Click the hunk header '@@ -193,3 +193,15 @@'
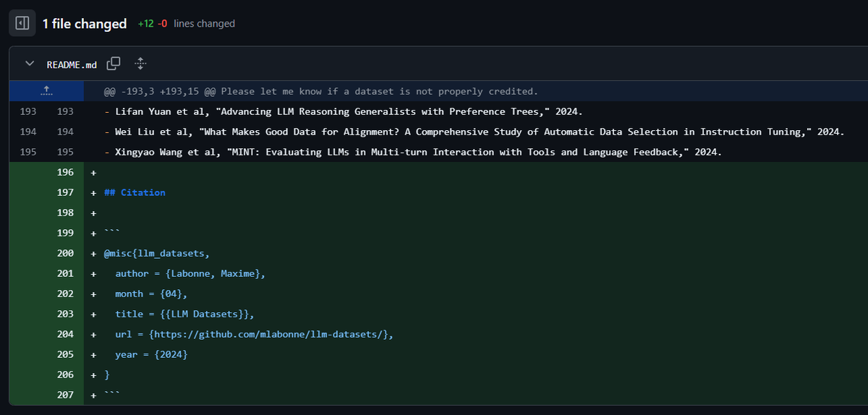Screen dimensions: 868x415 [158, 91]
